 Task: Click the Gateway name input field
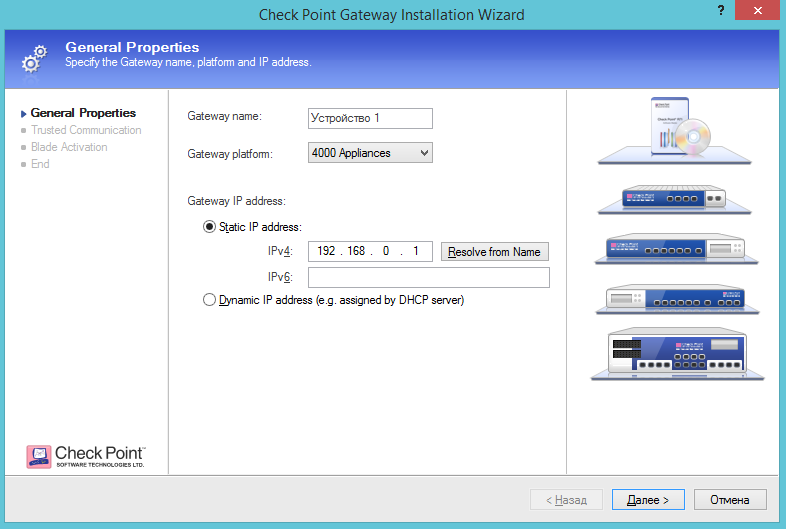point(370,118)
